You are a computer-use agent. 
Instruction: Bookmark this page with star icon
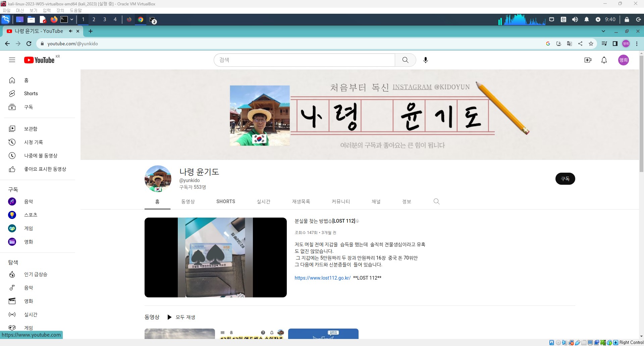[x=591, y=44]
